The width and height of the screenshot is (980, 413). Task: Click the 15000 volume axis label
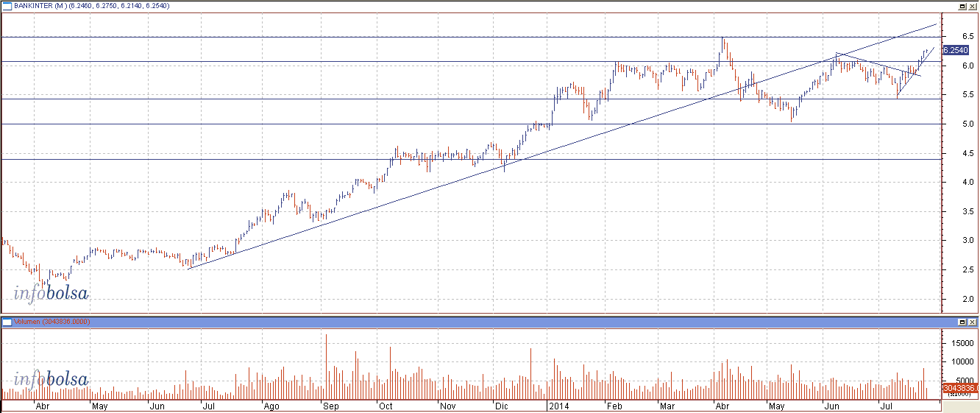(x=957, y=343)
